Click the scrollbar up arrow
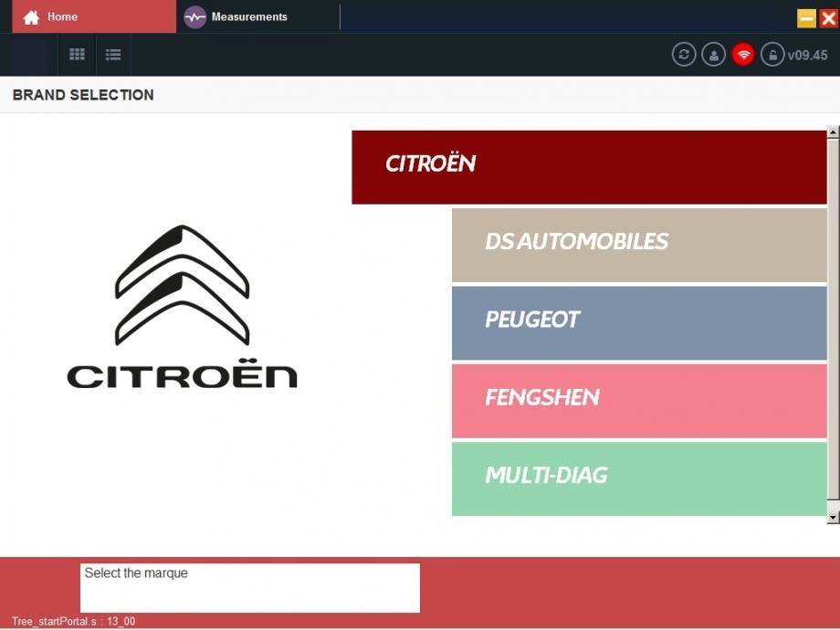 click(833, 131)
